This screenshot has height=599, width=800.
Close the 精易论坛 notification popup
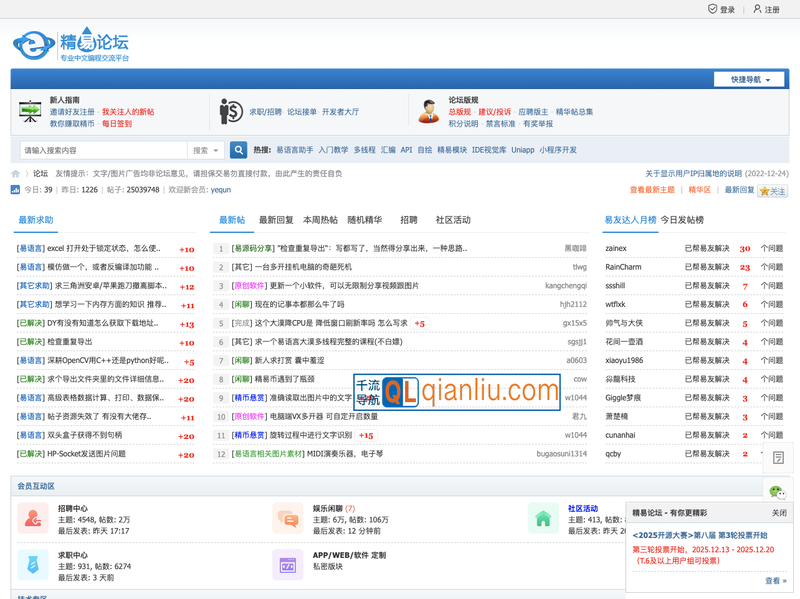[x=778, y=513]
